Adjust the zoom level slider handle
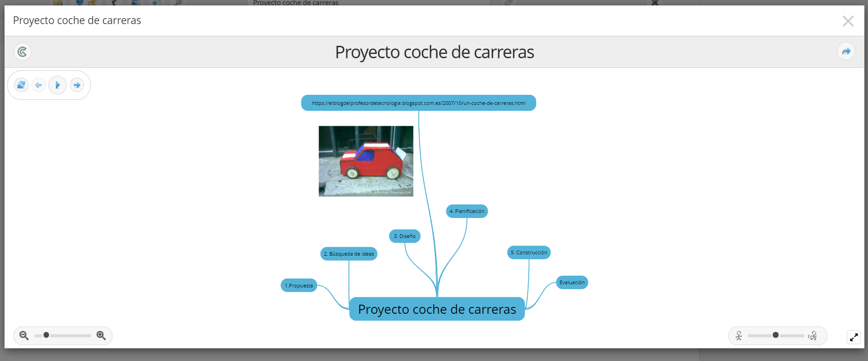 (46, 335)
